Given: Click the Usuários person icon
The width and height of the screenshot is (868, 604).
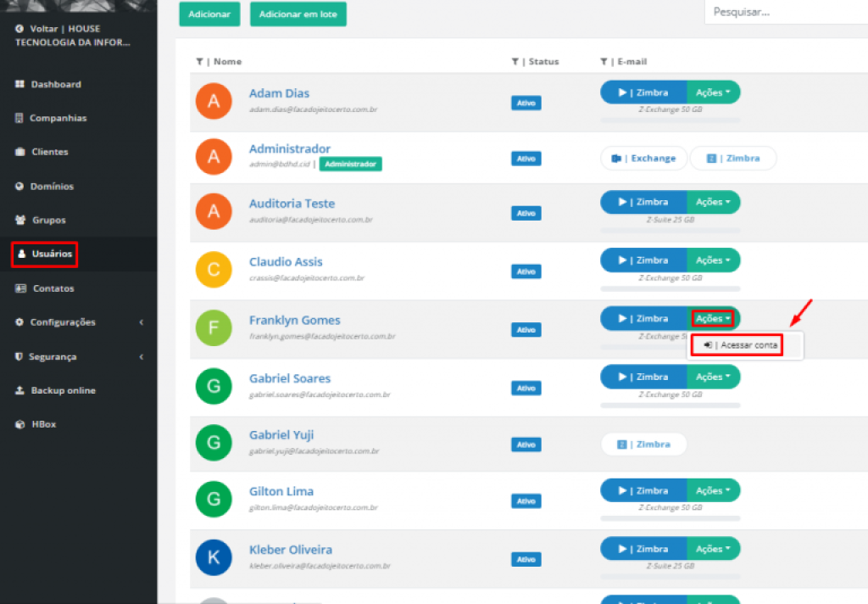Looking at the screenshot, I should [21, 254].
